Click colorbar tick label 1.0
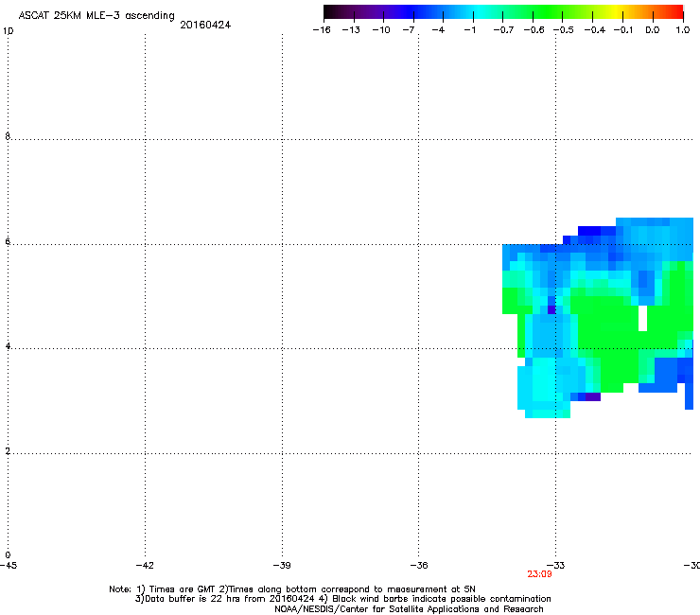 point(683,30)
